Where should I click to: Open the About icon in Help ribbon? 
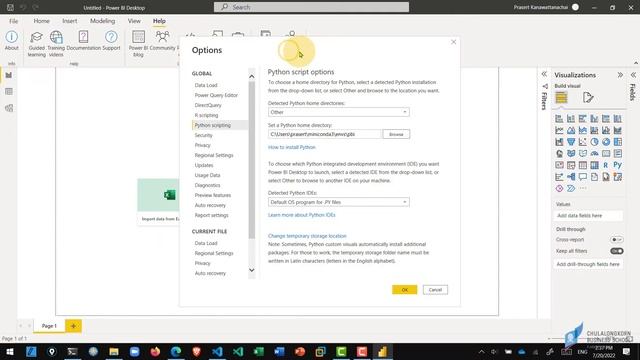coord(11,41)
